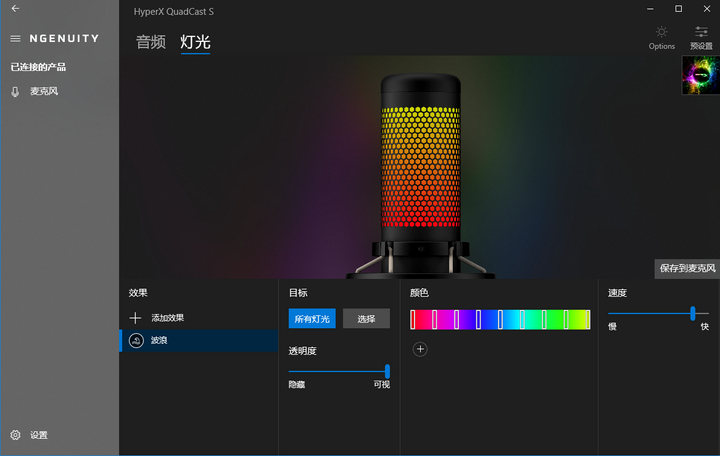Select the 麦克风 microphone device
This screenshot has width=720, height=456.
pyautogui.click(x=35, y=91)
